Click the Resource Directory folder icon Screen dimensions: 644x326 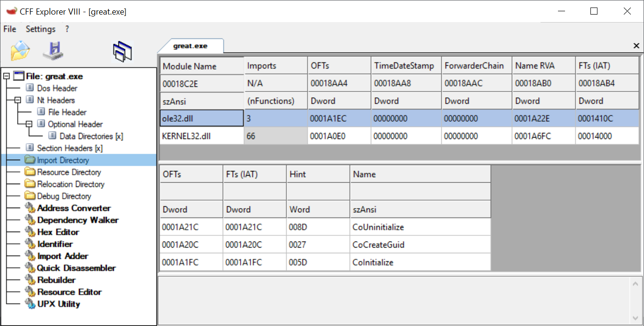(30, 172)
